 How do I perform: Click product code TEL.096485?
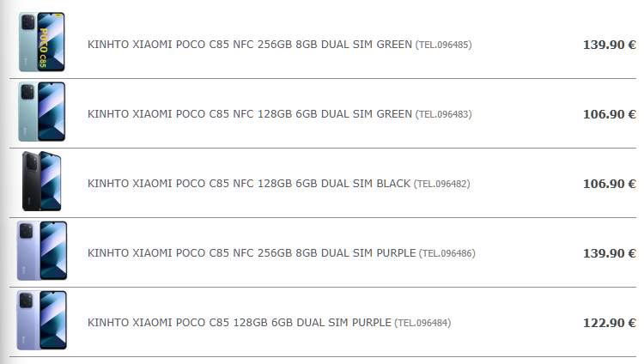click(444, 45)
